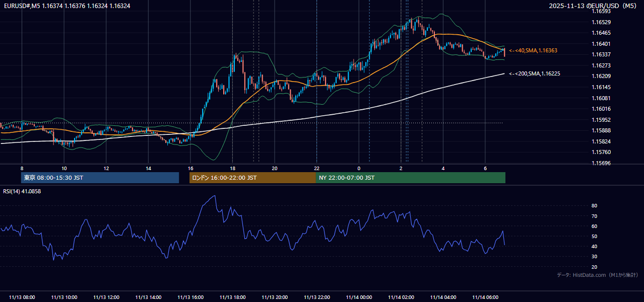The width and height of the screenshot is (644, 302).
Task: Click the 11/13 10:00 bottom time label
Action: coord(64,297)
